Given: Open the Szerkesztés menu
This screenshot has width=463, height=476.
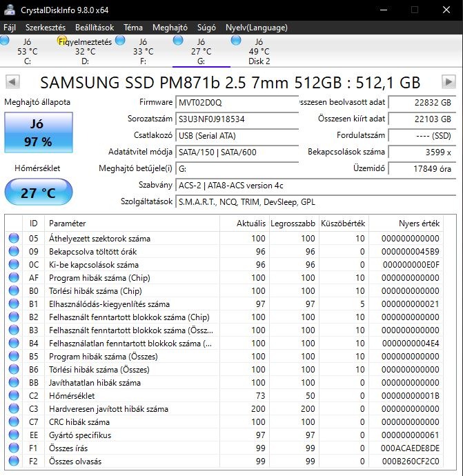Looking at the screenshot, I should pos(46,28).
